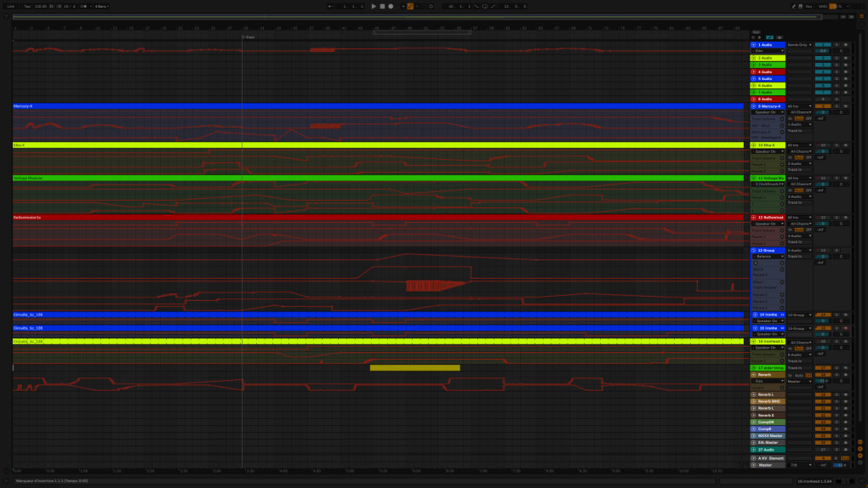The height and width of the screenshot is (488, 868).
Task: Collapse the 9 Mercury-4 track
Action: tap(753, 106)
